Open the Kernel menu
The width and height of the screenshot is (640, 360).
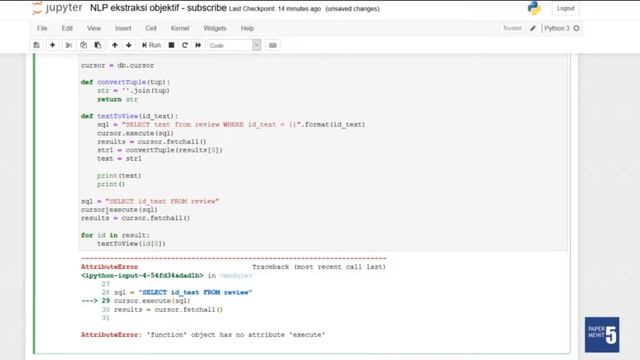(180, 29)
